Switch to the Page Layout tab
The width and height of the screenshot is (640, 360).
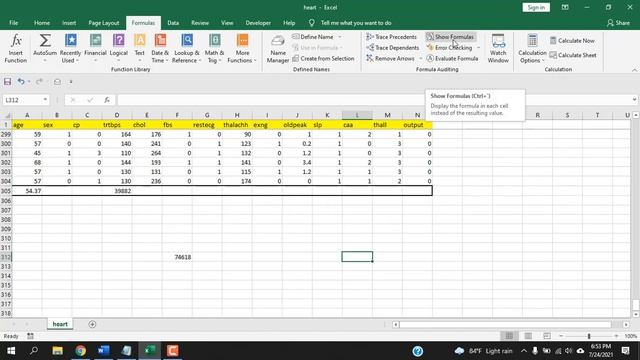pos(104,23)
